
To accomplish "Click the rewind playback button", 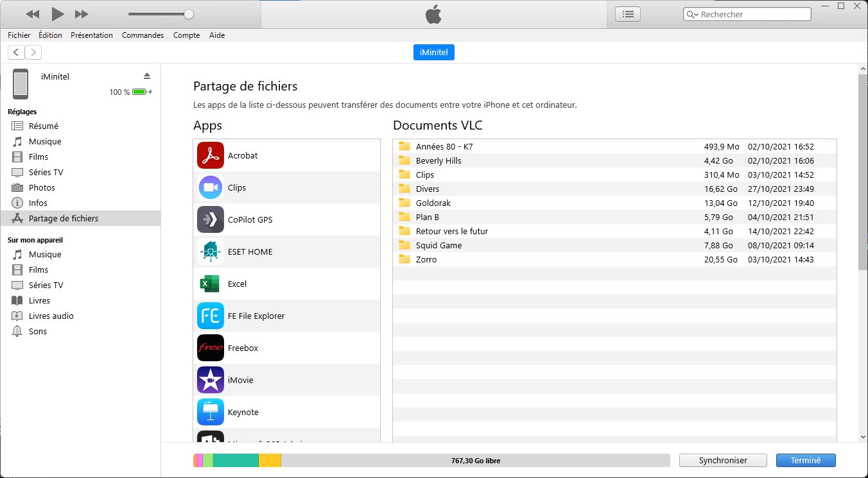I will click(x=33, y=14).
